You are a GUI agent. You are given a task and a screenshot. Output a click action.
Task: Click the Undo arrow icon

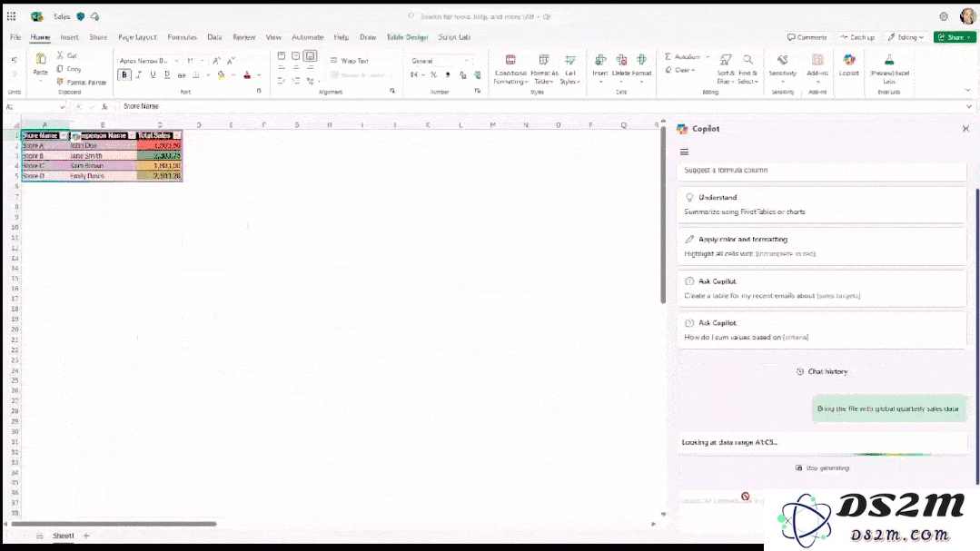point(15,60)
